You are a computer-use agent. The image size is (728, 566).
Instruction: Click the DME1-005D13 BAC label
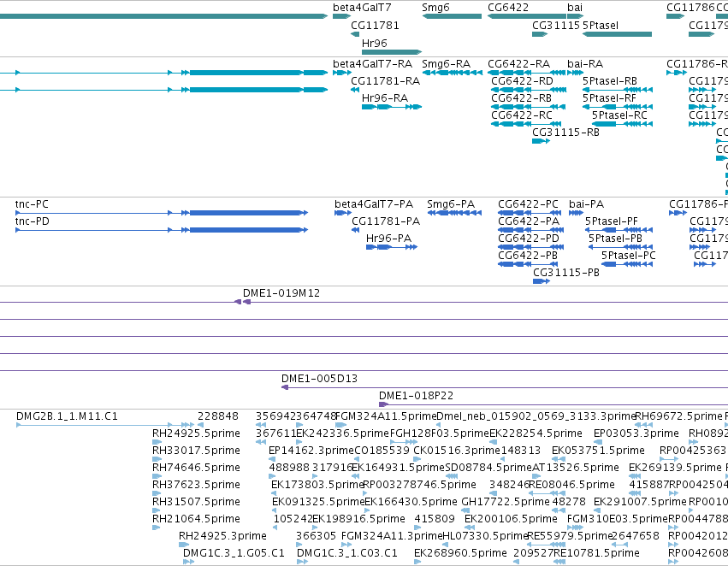point(319,379)
